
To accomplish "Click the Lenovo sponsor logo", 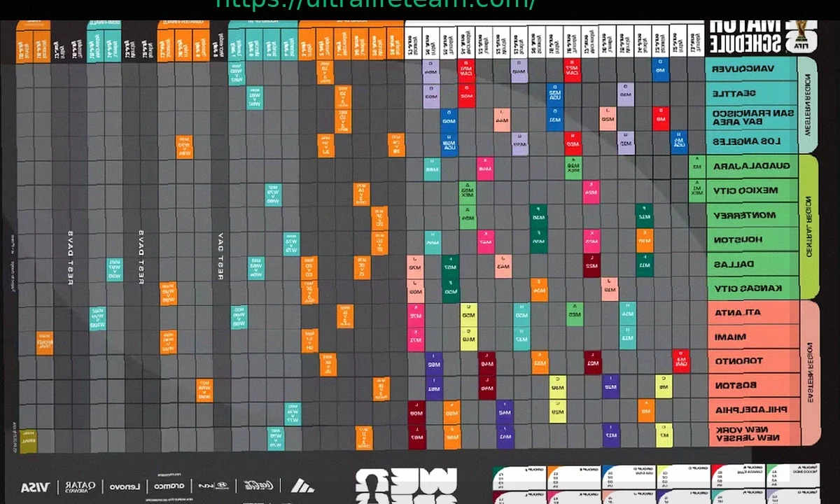I will [125, 486].
